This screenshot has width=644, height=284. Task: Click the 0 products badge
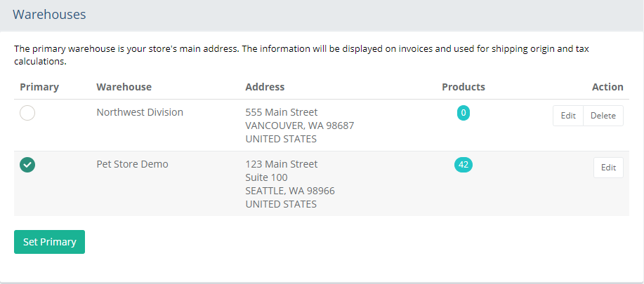tap(464, 113)
